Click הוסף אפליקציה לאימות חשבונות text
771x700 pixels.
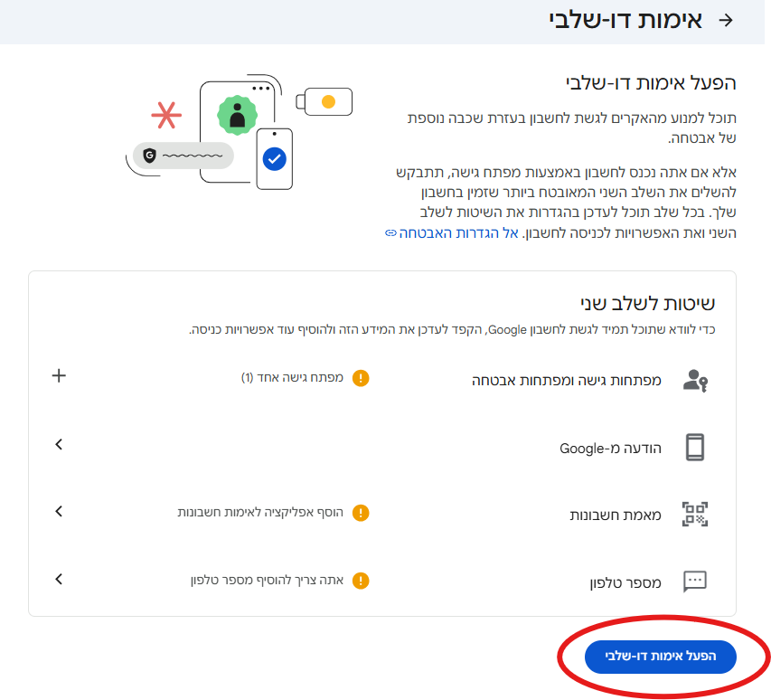point(260,513)
